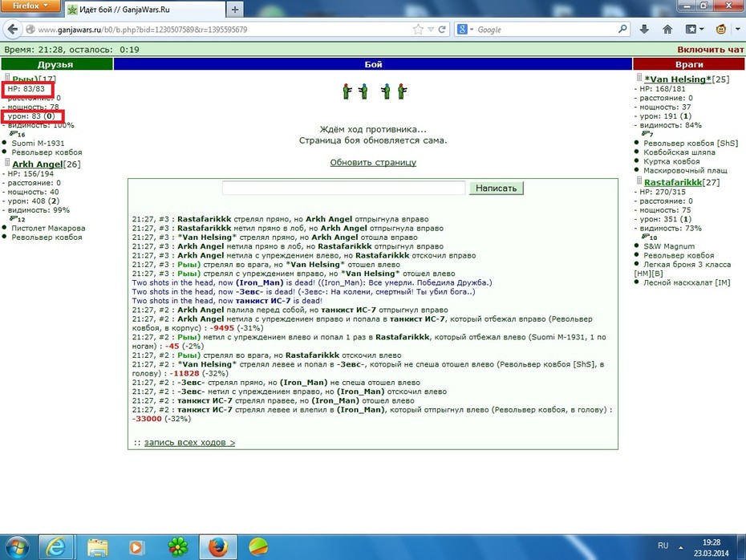This screenshot has width=746, height=560.
Task: Open the media player taskbar icon
Action: point(136,547)
